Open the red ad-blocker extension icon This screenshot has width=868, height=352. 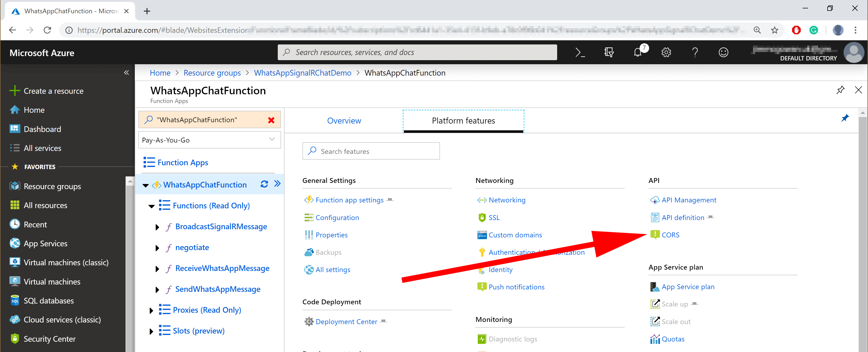pos(796,30)
